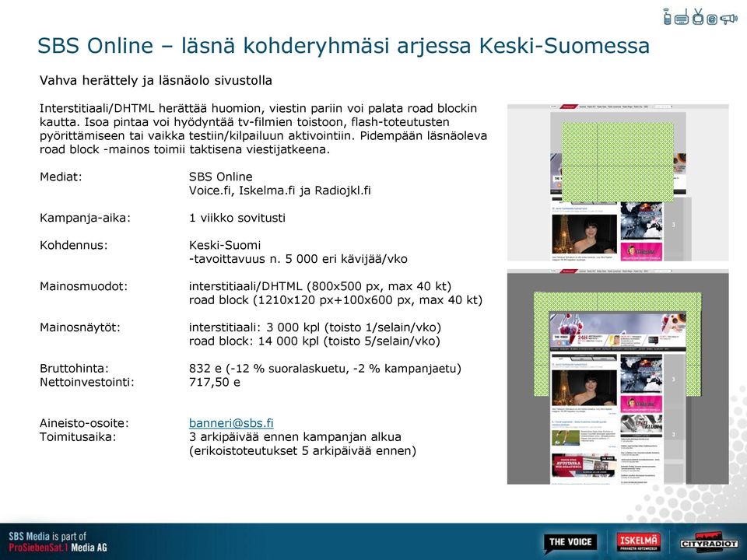Click the 'Kampanja-aika:' label
The image size is (747, 560).
86,218
